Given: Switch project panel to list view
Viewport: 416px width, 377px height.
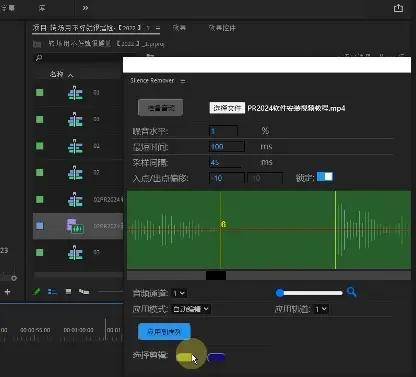Looking at the screenshot, I should [52, 292].
